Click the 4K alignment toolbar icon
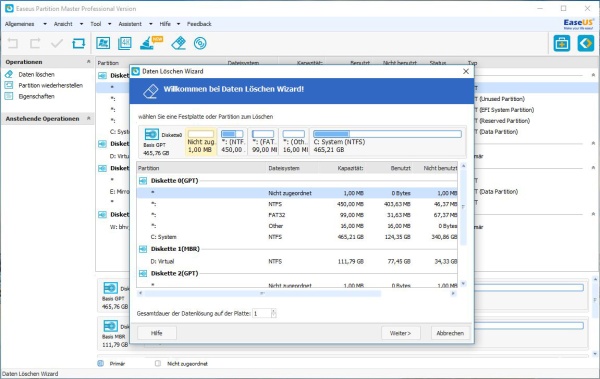 [125, 43]
